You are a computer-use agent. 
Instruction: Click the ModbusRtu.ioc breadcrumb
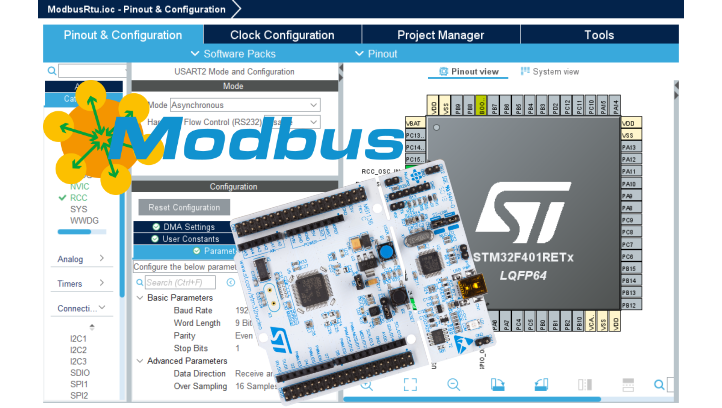pyautogui.click(x=136, y=9)
